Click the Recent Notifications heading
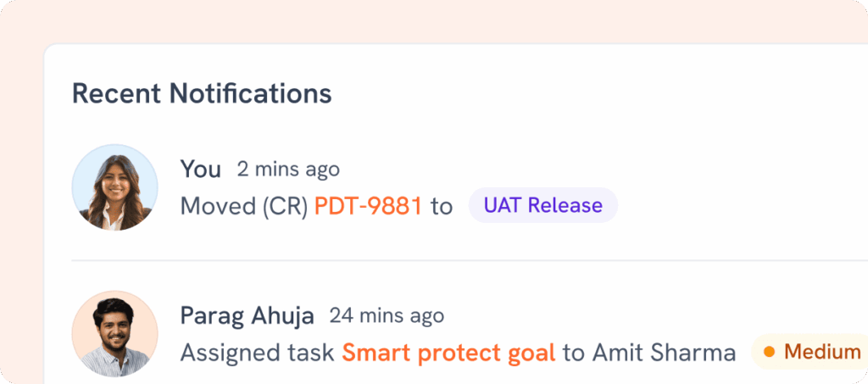868x384 pixels. click(x=202, y=93)
